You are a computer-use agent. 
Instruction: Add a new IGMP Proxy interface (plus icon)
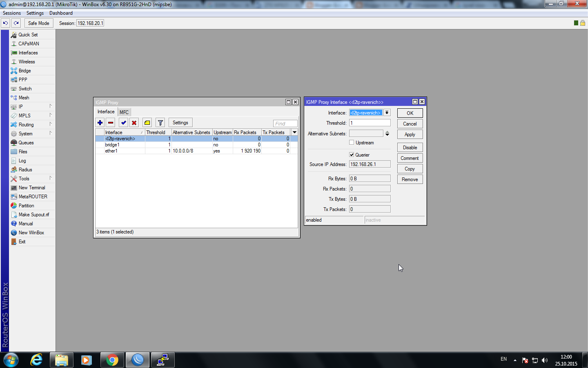(x=100, y=123)
